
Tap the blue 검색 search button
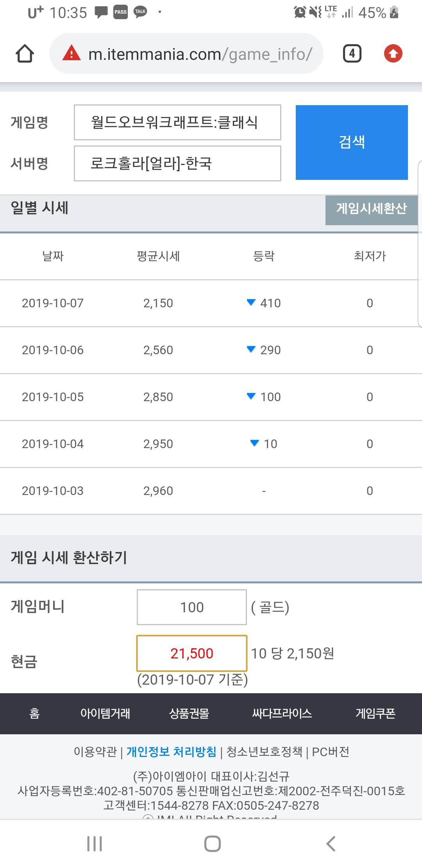[352, 142]
